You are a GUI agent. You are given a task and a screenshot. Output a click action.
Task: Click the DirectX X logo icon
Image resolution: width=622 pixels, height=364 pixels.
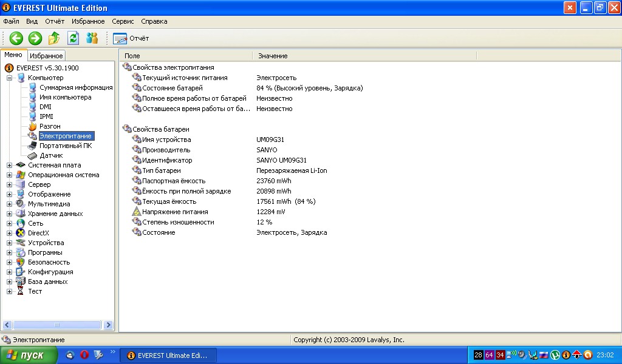pos(21,234)
